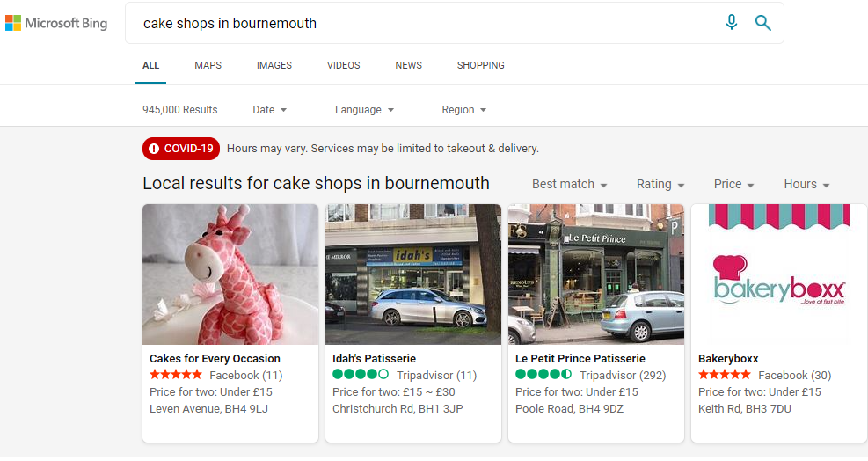Expand the Date filter dropdown
The height and width of the screenshot is (461, 868).
pos(270,110)
